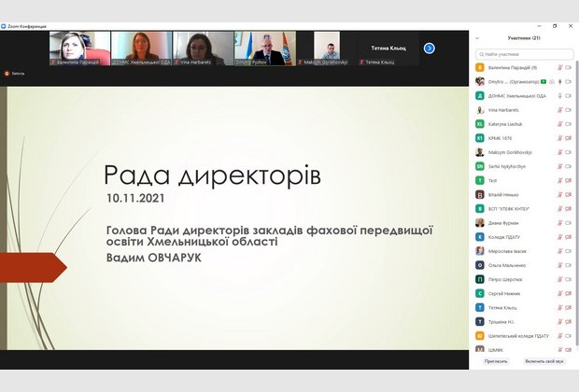The image size is (579, 392).
Task: Click camera icon next to ДОНМС Хмельницької ОДА
Action: click(x=568, y=95)
